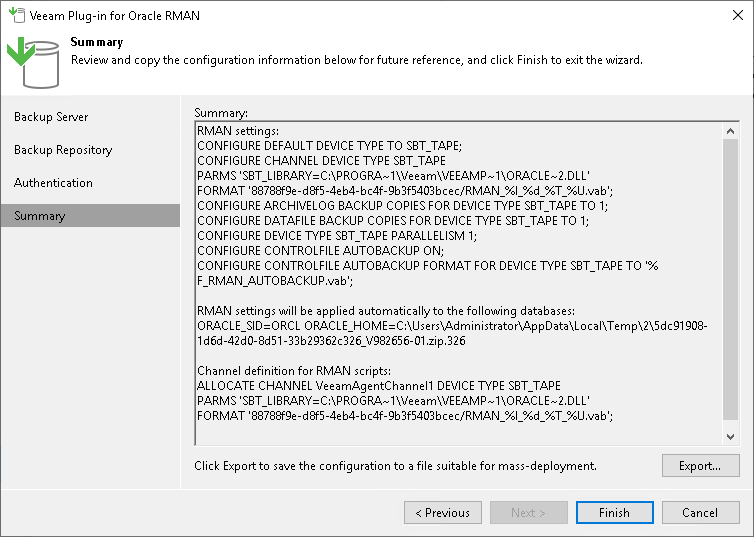Click the 'Review and copy the configuration' description

coord(357,60)
